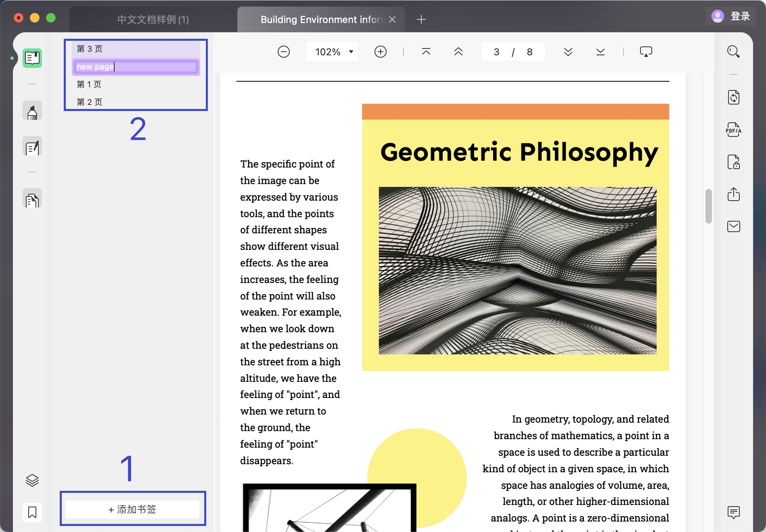Image resolution: width=766 pixels, height=532 pixels.
Task: Go to the next page arrow
Action: coord(568,52)
